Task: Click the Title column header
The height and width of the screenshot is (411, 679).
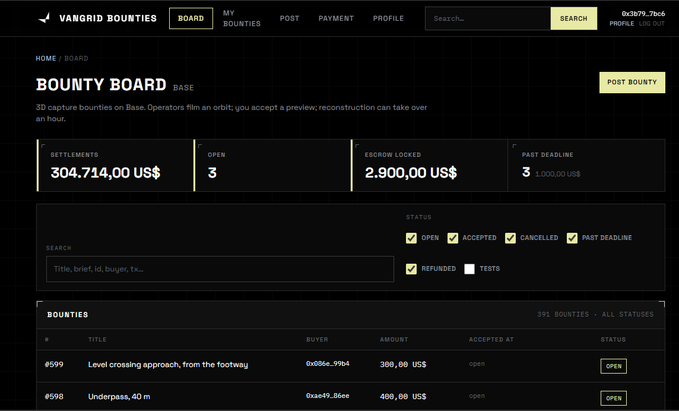Action: 97,340
